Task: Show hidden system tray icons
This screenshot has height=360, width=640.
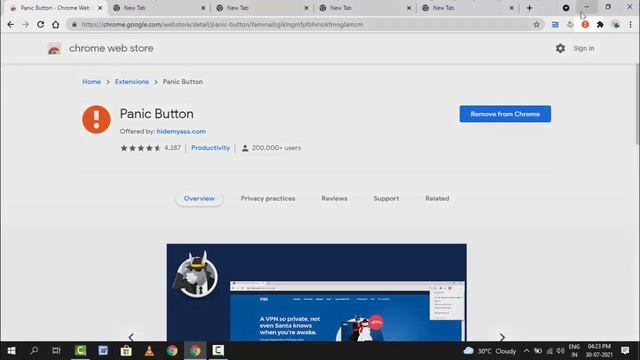Action: [527, 351]
